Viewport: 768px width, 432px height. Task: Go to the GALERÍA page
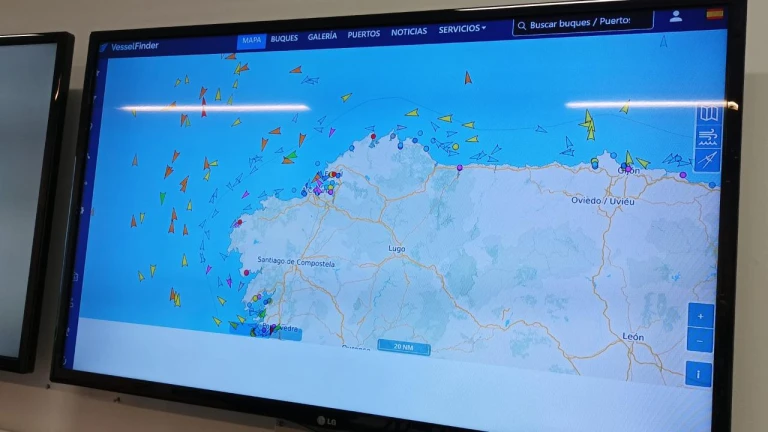coord(322,36)
